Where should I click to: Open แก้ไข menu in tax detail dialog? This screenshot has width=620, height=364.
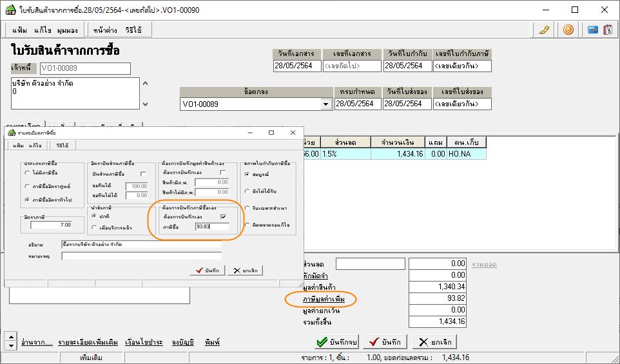coord(35,146)
